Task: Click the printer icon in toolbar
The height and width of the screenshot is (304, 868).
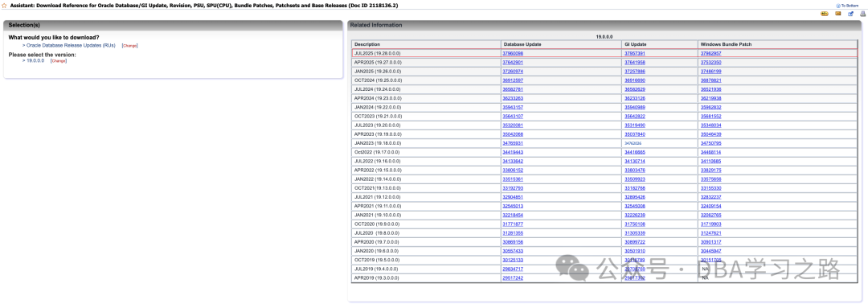Action: pyautogui.click(x=862, y=14)
